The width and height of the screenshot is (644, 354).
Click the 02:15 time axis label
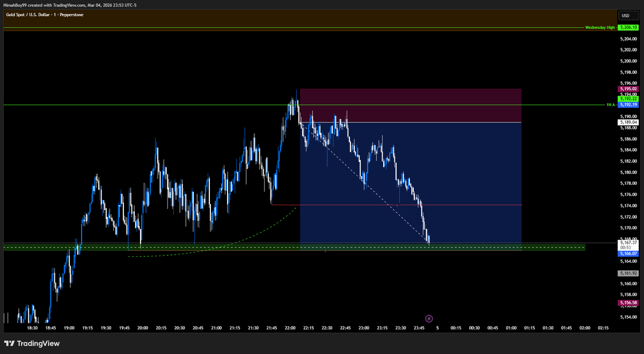point(603,328)
